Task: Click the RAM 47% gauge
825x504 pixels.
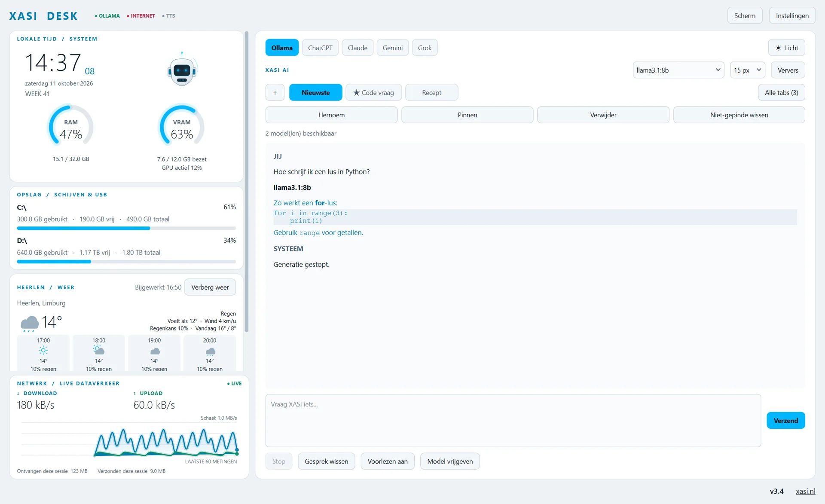Action: coord(71,125)
